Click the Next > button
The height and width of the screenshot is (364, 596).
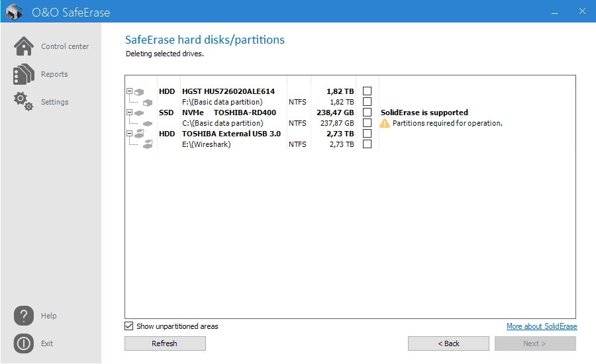535,343
